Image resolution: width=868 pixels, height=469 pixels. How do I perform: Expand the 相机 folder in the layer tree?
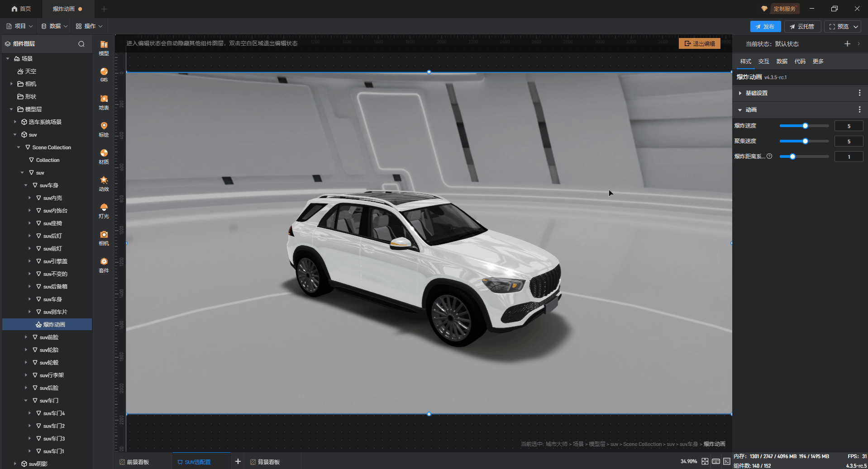coord(11,84)
